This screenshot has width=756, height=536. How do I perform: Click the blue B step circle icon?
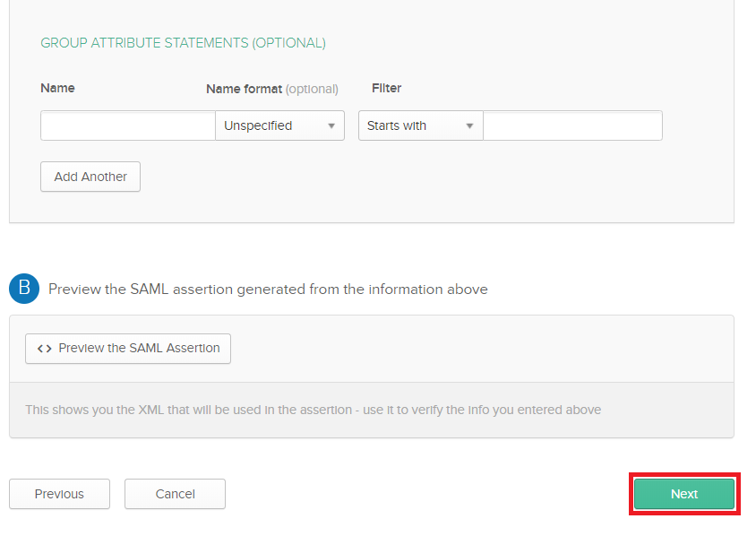tap(24, 289)
